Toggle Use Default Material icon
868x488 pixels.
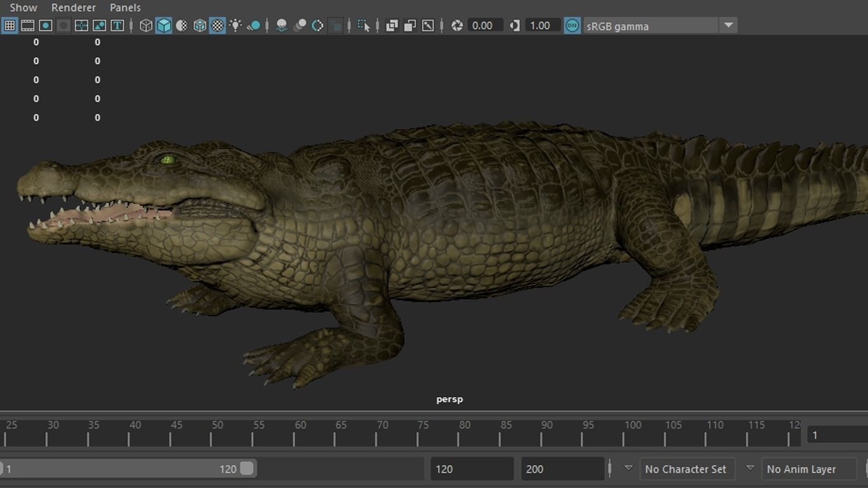click(x=182, y=25)
